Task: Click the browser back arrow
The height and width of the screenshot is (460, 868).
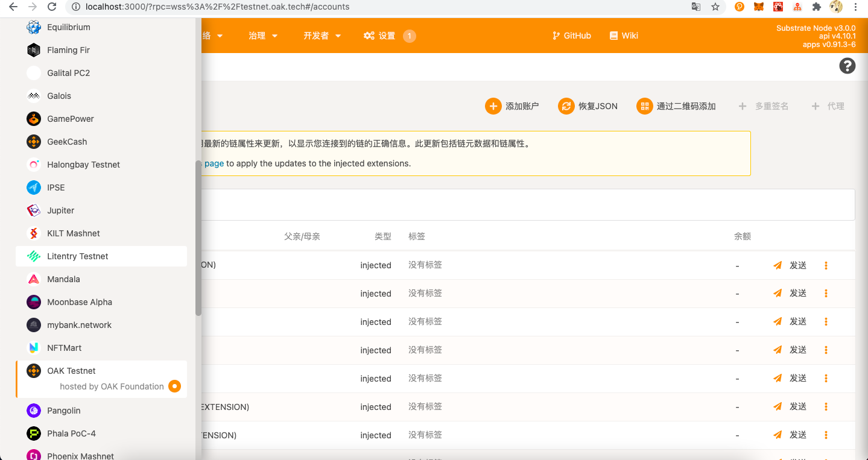Action: click(x=13, y=7)
